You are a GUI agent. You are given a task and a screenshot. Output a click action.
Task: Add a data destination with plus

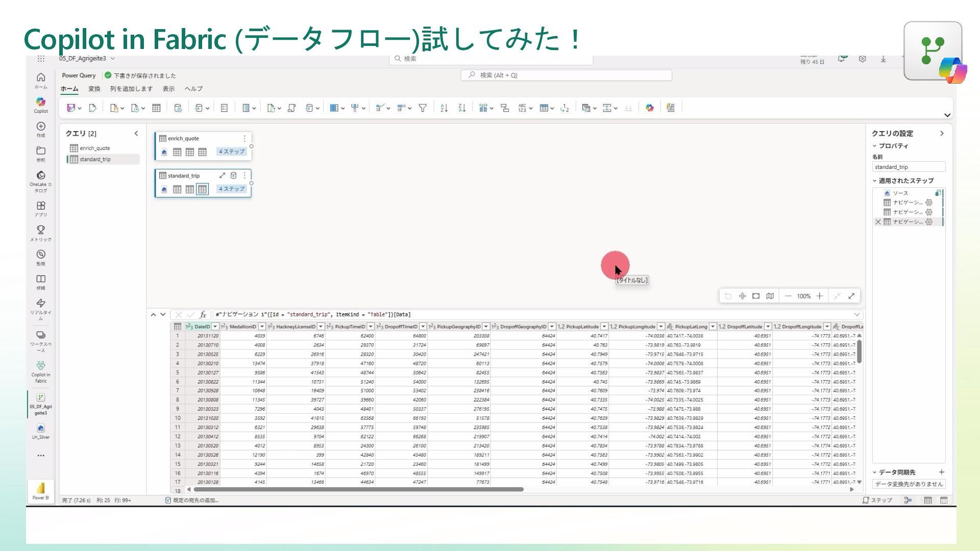[x=942, y=472]
